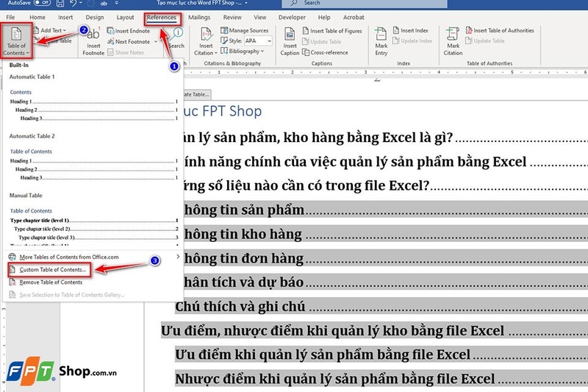This screenshot has width=588, height=392.
Task: Click Show Notes
Action: click(126, 52)
